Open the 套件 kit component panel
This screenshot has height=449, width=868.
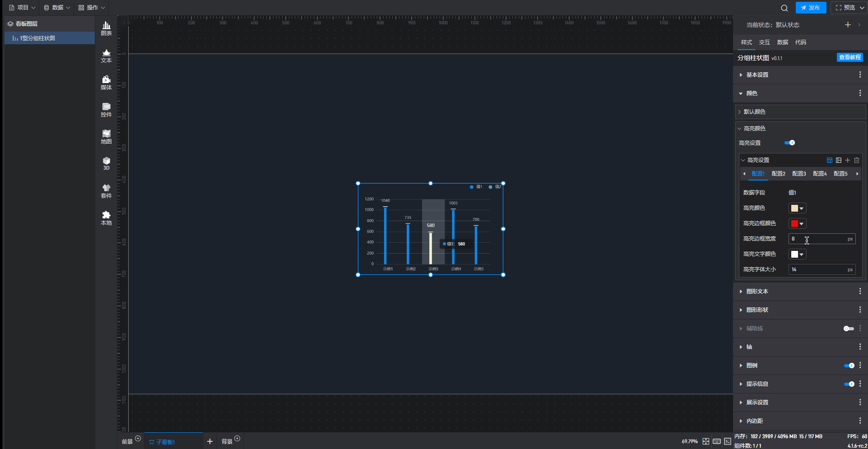[x=106, y=191]
